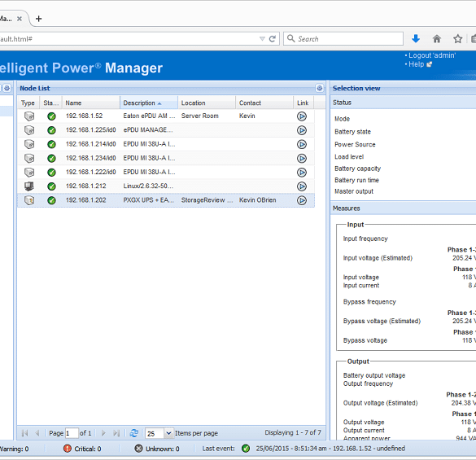Sort by Name column header
The image size is (476, 460).
91,103
